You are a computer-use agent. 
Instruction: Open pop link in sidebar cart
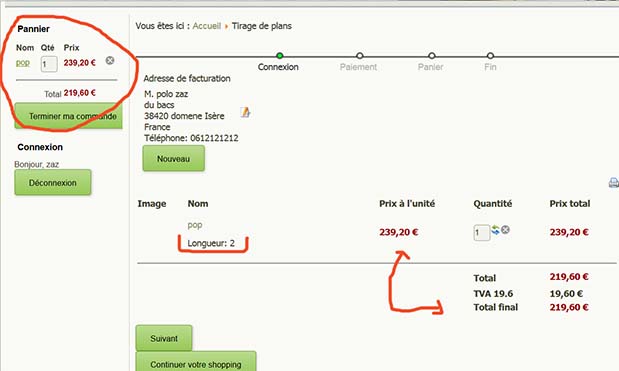[x=23, y=63]
